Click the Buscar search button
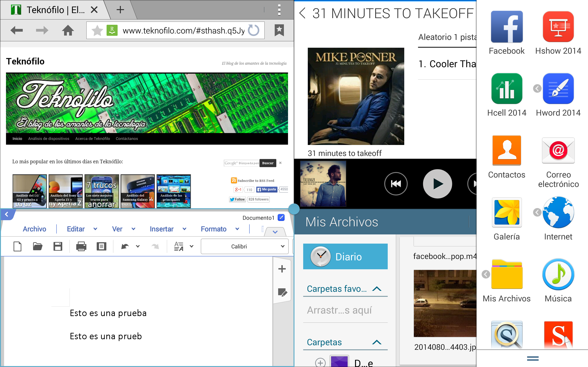This screenshot has height=367, width=588. coord(268,163)
